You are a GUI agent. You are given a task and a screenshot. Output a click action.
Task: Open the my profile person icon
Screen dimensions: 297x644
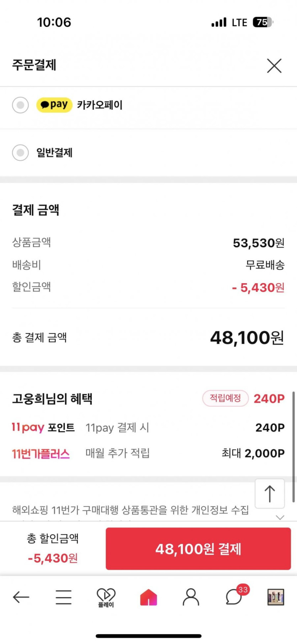(191, 597)
